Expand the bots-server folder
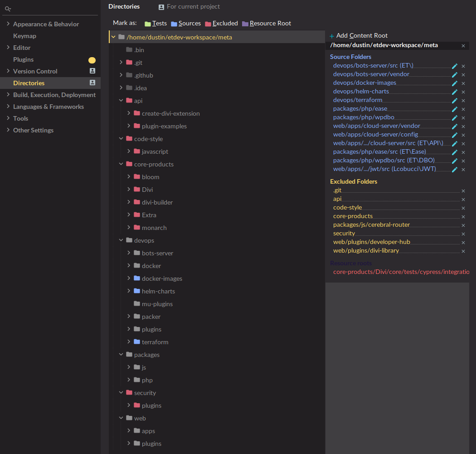The width and height of the screenshot is (476, 454). tap(129, 253)
